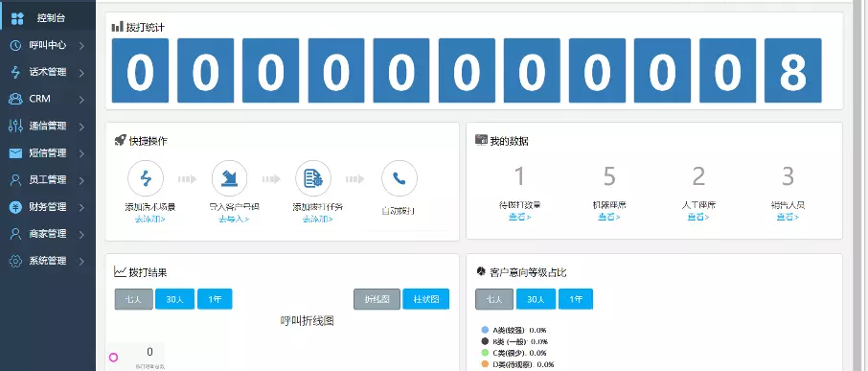Click the 自动拨打 phone icon
This screenshot has width=868, height=371.
[x=400, y=178]
